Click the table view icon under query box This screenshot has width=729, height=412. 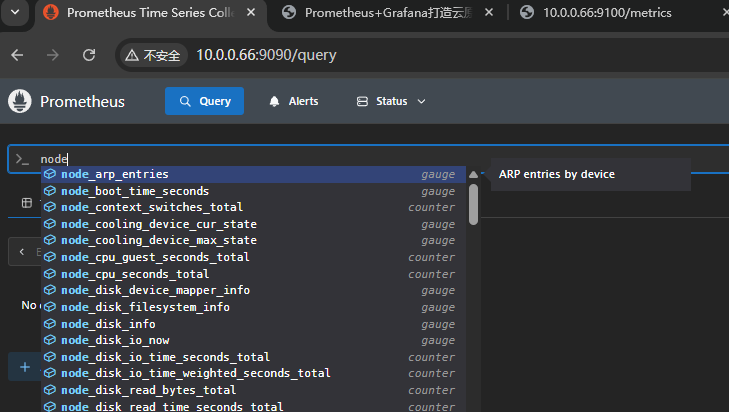click(27, 203)
